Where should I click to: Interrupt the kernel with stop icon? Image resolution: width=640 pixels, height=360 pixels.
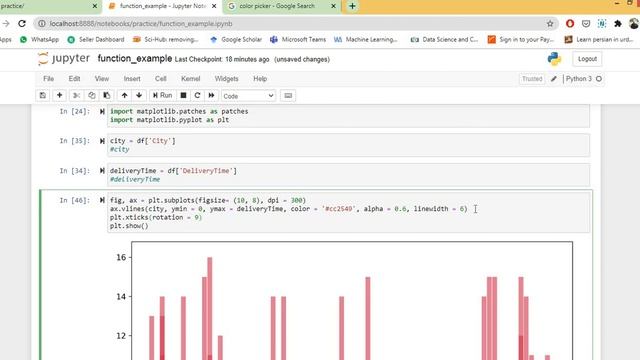183,96
